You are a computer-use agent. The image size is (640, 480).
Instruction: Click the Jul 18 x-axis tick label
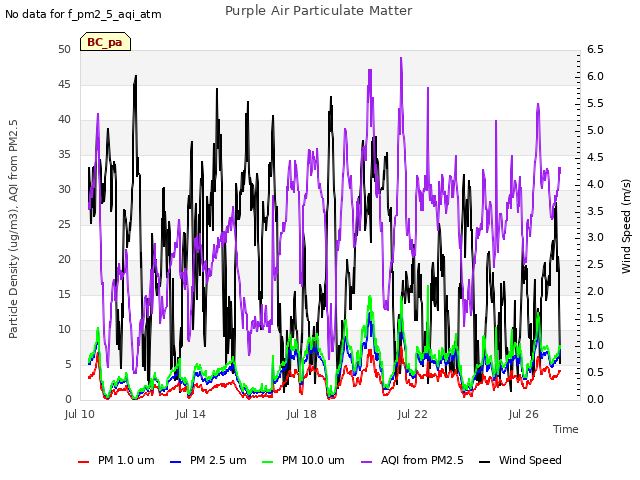302,414
